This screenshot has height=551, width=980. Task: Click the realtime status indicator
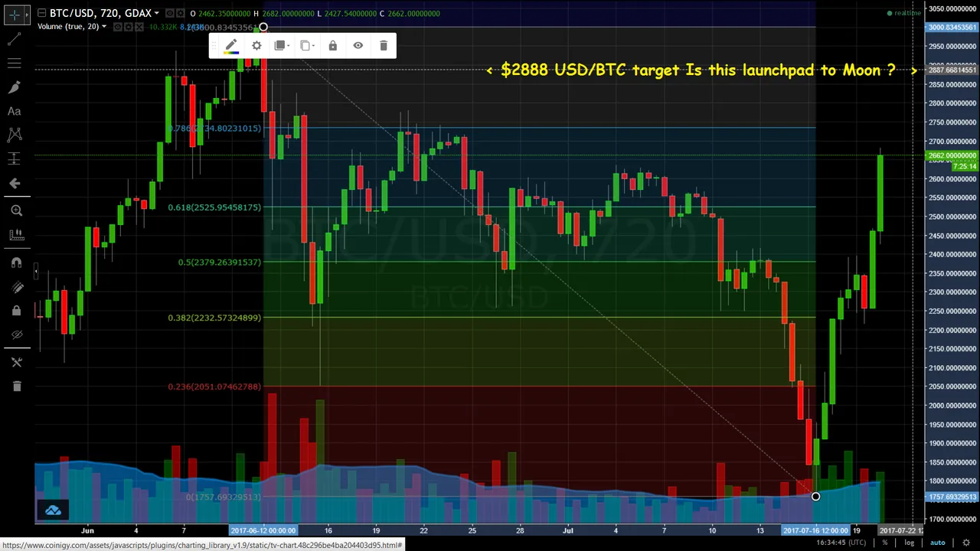point(904,13)
